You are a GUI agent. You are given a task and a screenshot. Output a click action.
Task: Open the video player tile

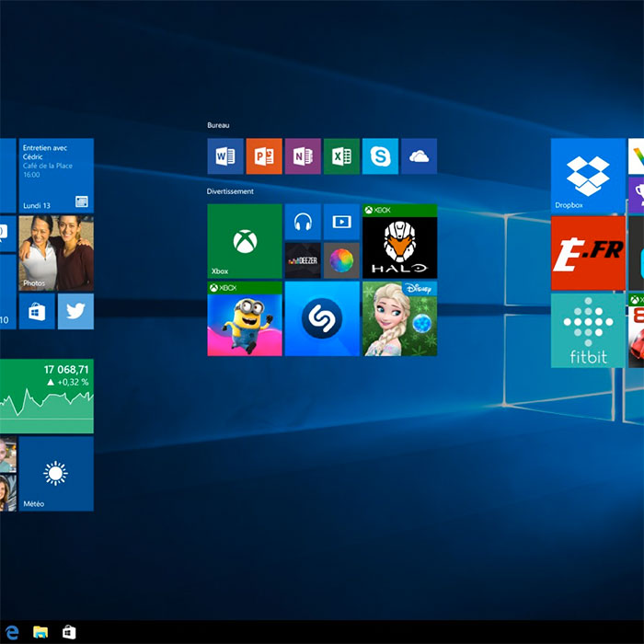tap(341, 222)
